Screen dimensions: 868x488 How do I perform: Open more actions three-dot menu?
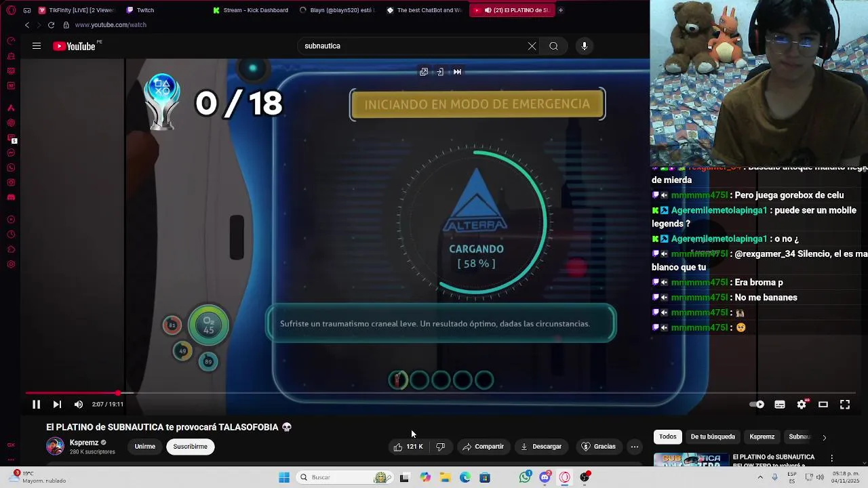click(635, 447)
